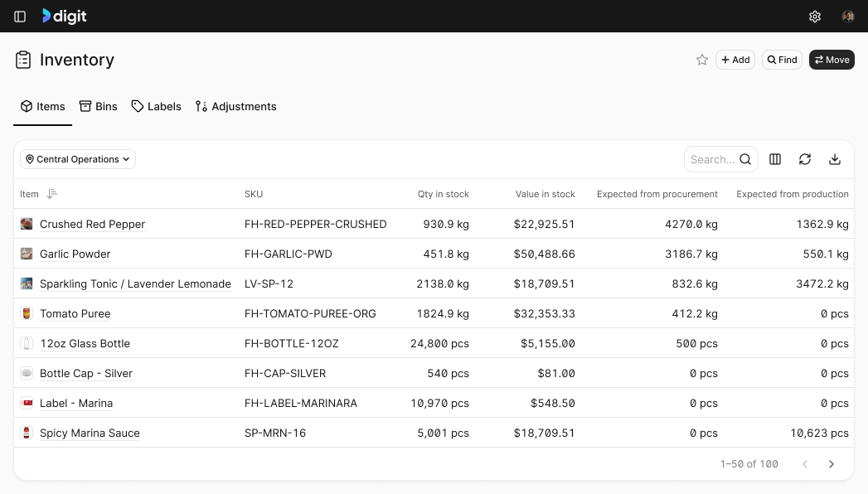Click the Find button
Viewport: 868px width, 494px height.
[782, 60]
